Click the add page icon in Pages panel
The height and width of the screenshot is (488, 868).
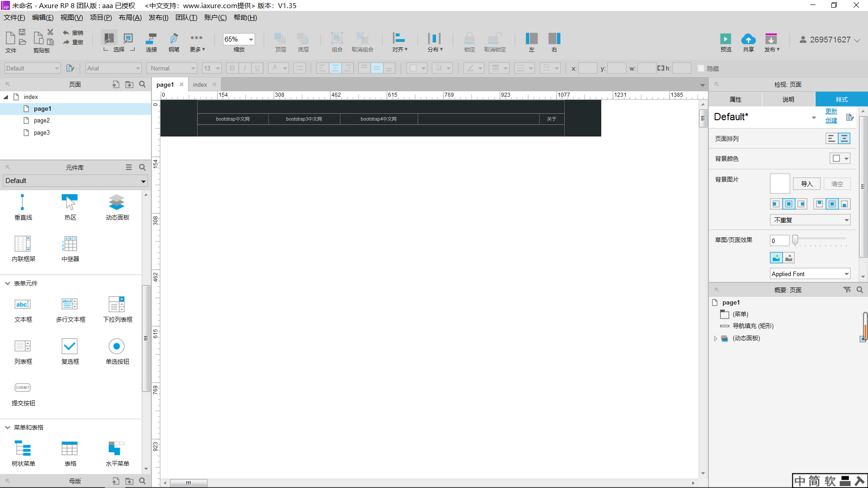pyautogui.click(x=116, y=84)
